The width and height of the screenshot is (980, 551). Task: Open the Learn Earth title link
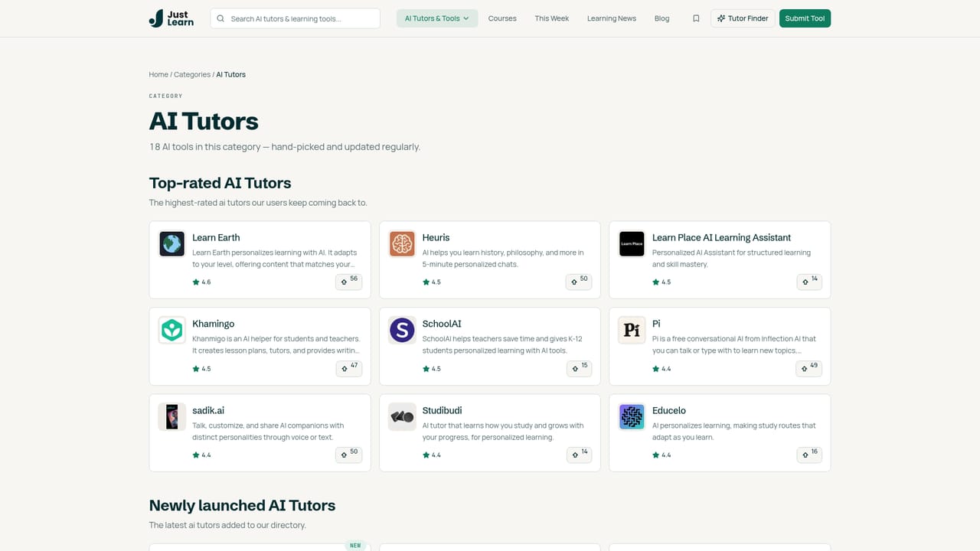coord(216,237)
